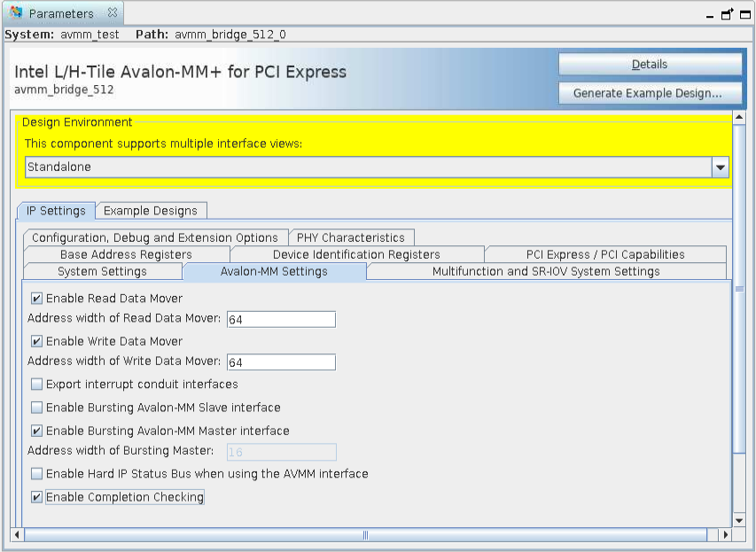The image size is (756, 552).
Task: Open the Standalone interface view dropdown
Action: tap(377, 167)
